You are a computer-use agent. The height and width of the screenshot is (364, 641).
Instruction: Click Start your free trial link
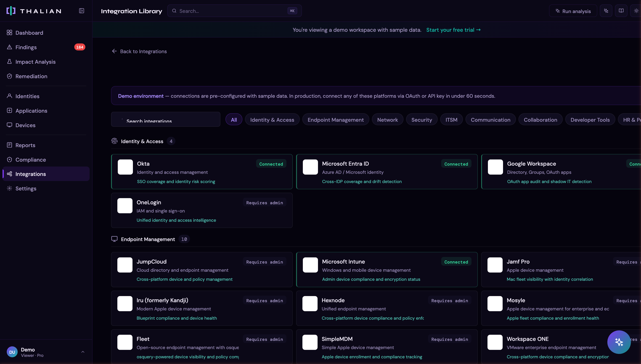click(x=453, y=30)
